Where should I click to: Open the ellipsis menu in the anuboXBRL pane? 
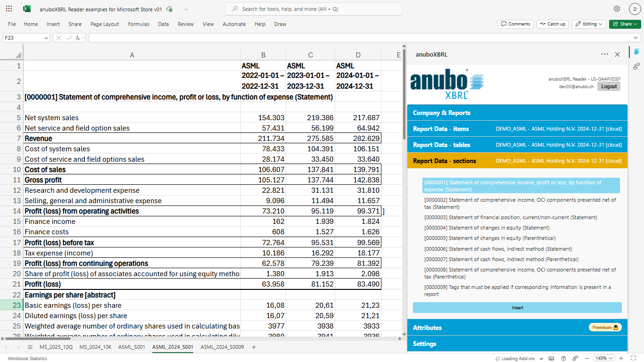coord(604,54)
